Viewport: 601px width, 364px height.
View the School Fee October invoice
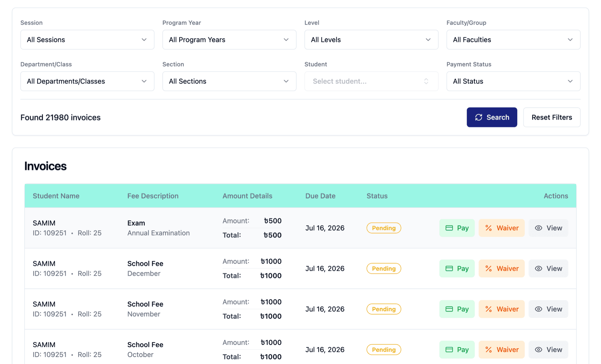click(548, 350)
